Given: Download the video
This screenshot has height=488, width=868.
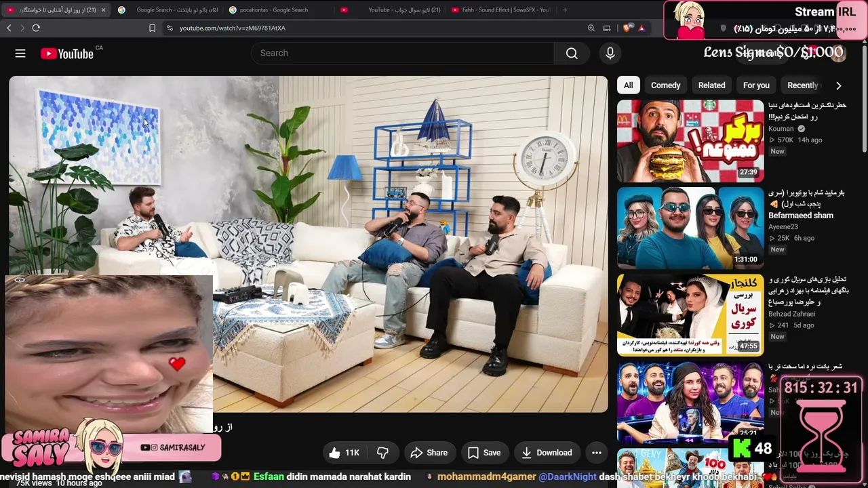Looking at the screenshot, I should click(547, 453).
